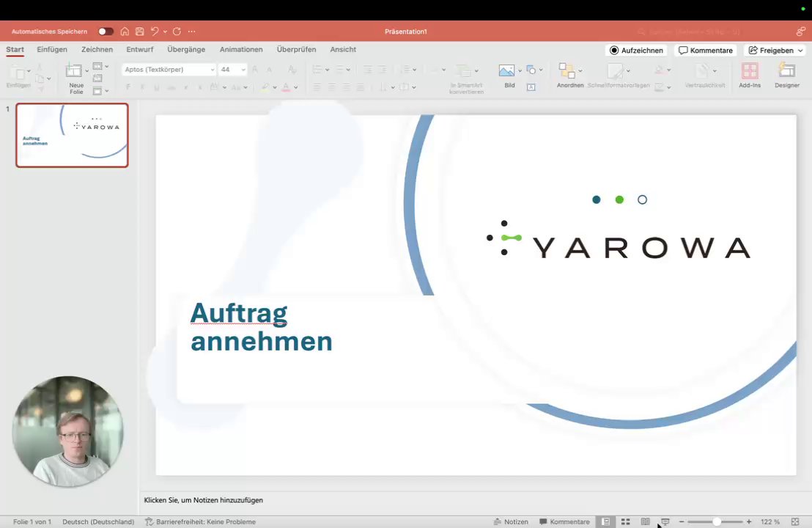Click the Neue Folie icon
This screenshot has height=528, width=812.
point(73,70)
